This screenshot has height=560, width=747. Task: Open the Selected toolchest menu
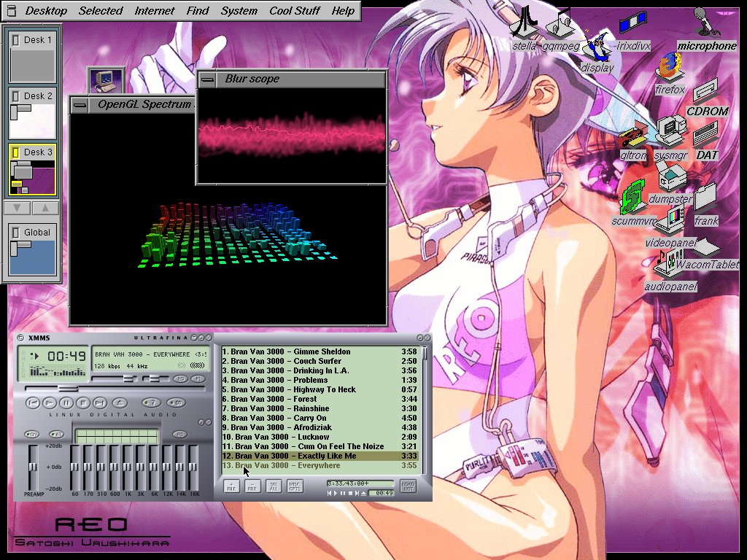tap(101, 10)
